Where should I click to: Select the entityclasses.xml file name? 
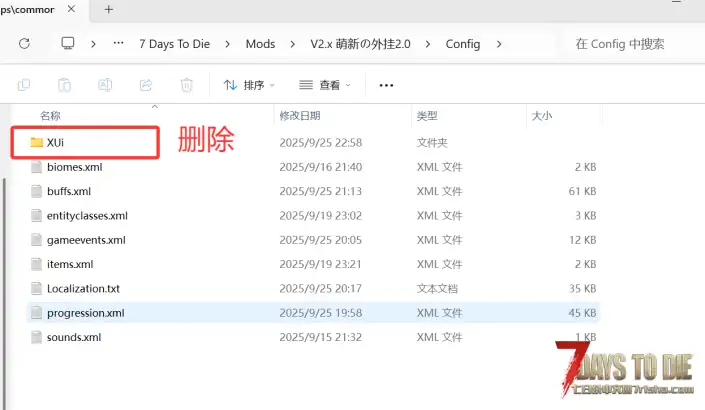tap(87, 216)
